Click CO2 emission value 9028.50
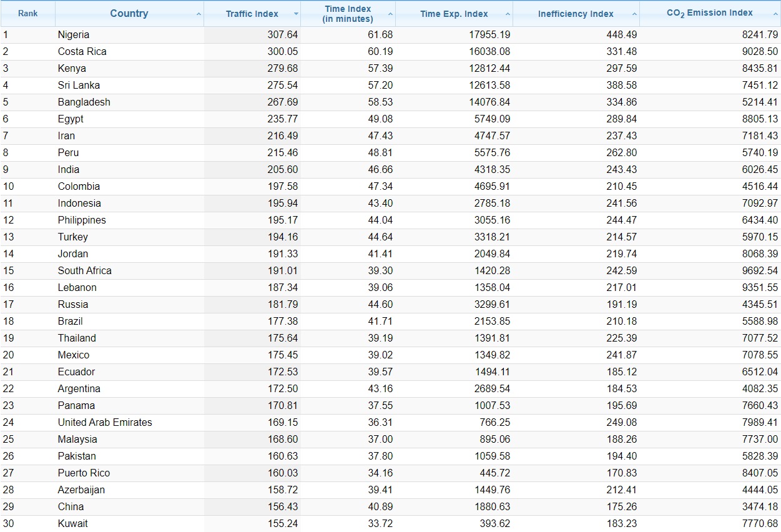Screen dimensions: 781x532 760,52
